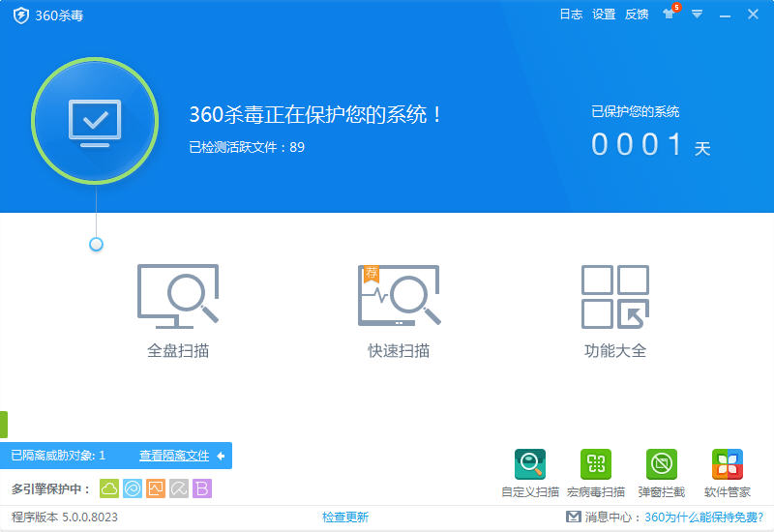Image resolution: width=774 pixels, height=532 pixels.
Task: Click the skin shirt icon with badge
Action: 669,15
